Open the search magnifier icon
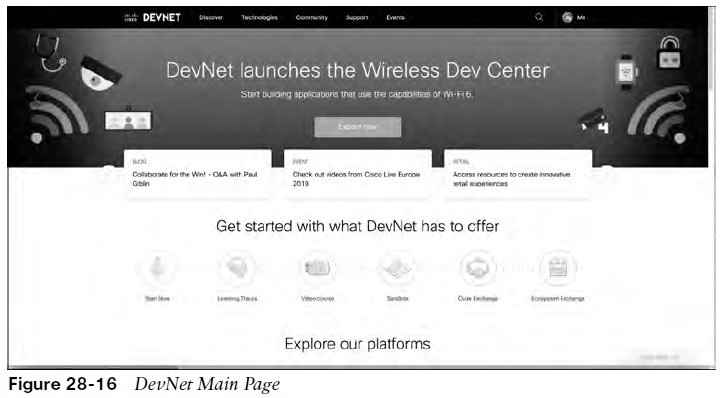 click(x=539, y=17)
